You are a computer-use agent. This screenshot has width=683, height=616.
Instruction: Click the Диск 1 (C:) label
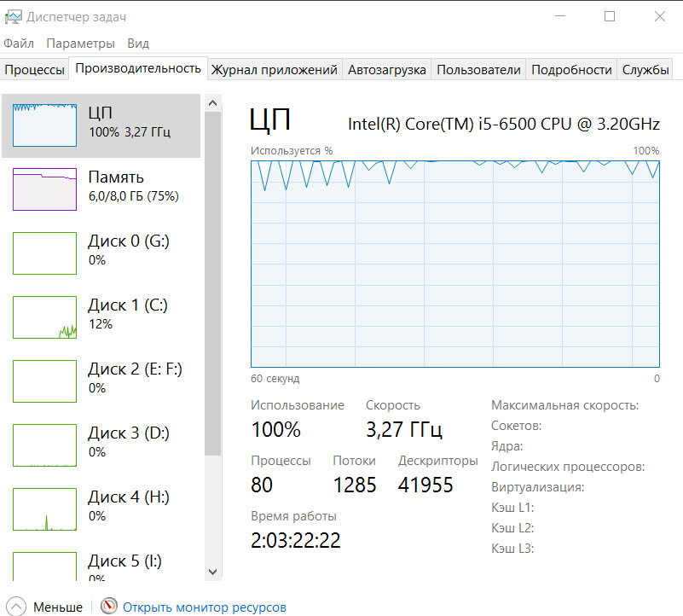(128, 305)
